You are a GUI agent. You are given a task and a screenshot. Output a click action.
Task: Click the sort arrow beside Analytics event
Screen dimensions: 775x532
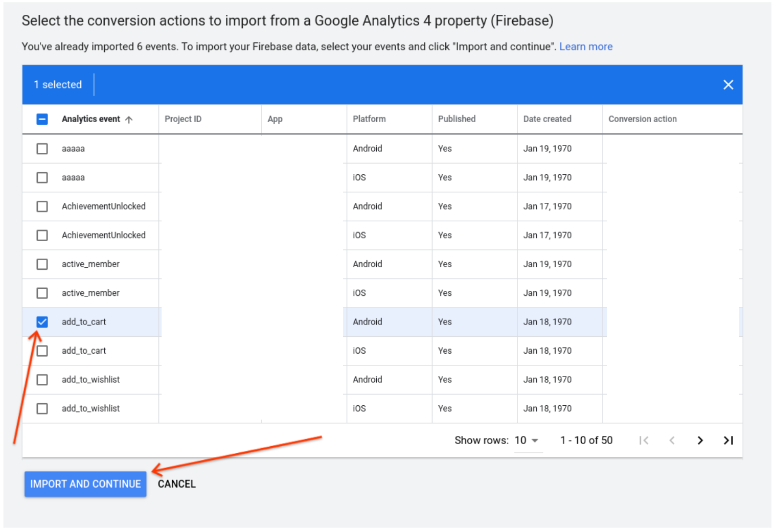129,120
